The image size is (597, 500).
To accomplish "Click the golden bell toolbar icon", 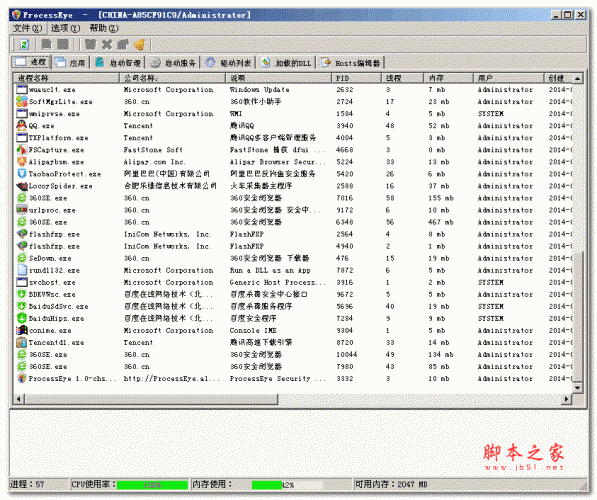I will point(140,45).
